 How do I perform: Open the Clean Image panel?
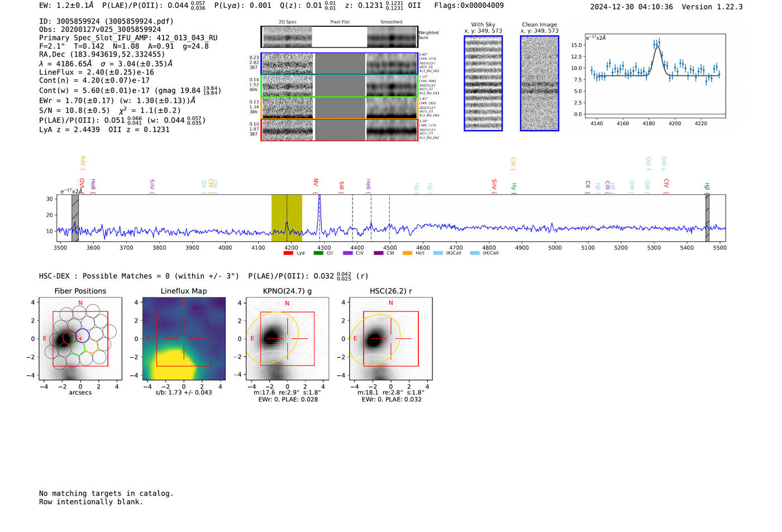(540, 83)
